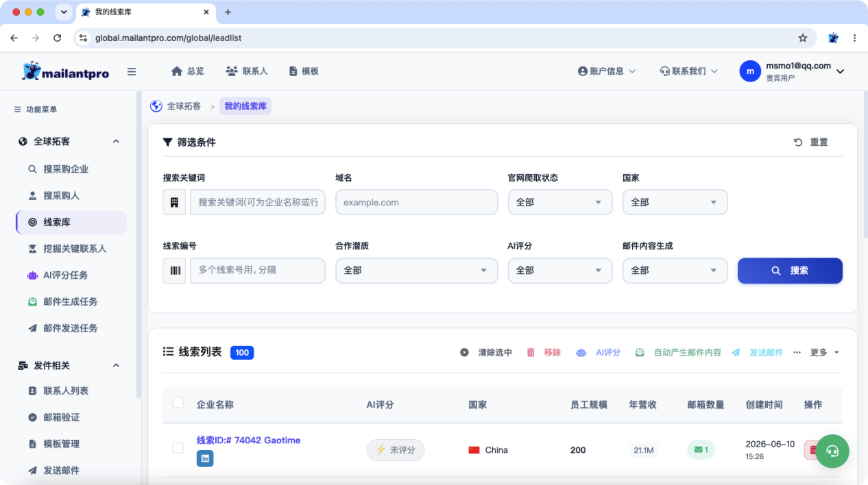Expand 联系我们 dropdown
The width and height of the screenshot is (868, 485).
pos(688,71)
